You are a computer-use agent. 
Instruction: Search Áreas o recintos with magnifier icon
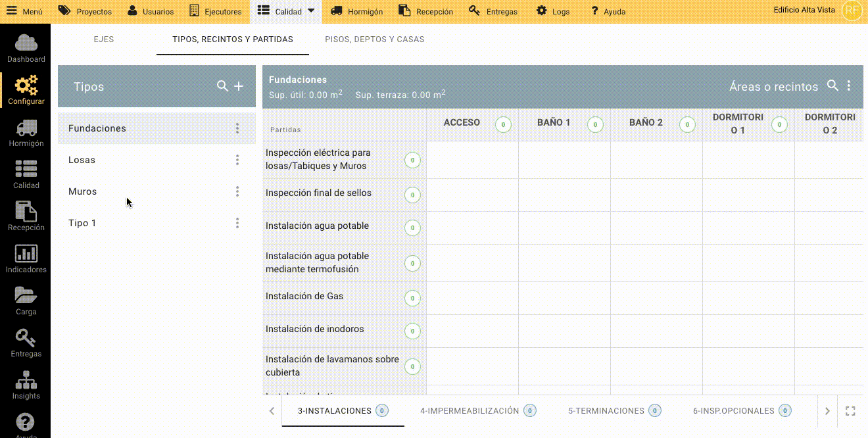pos(832,86)
